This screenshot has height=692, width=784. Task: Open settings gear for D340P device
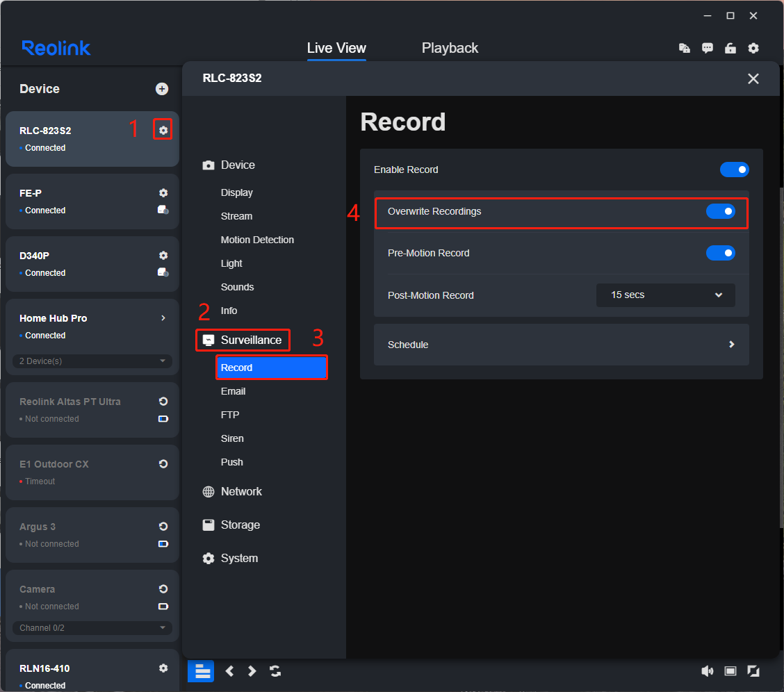tap(163, 255)
